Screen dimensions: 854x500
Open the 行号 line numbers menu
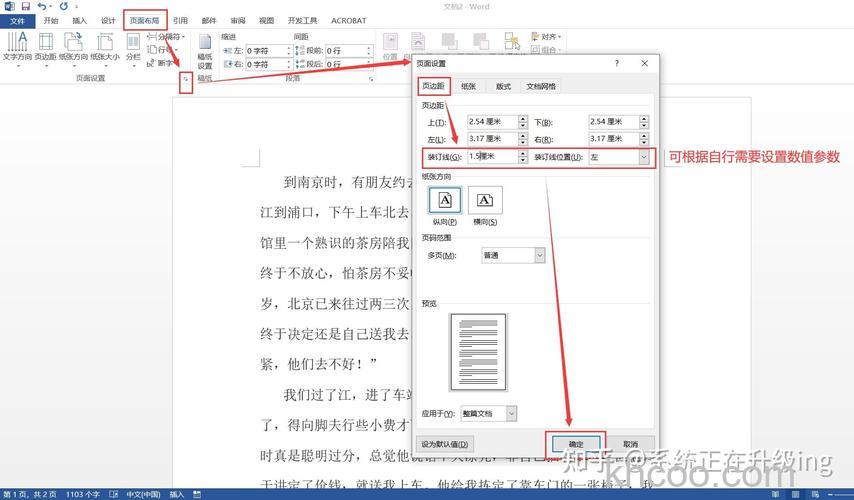point(162,50)
